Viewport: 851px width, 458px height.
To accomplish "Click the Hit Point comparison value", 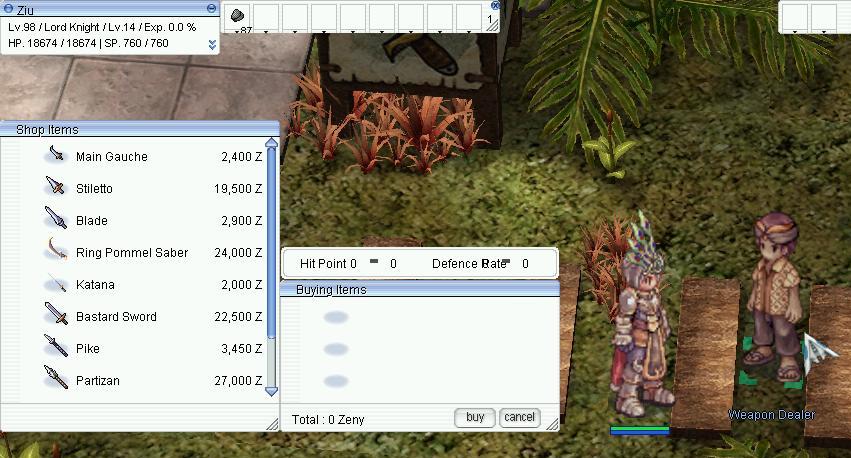I will point(393,264).
